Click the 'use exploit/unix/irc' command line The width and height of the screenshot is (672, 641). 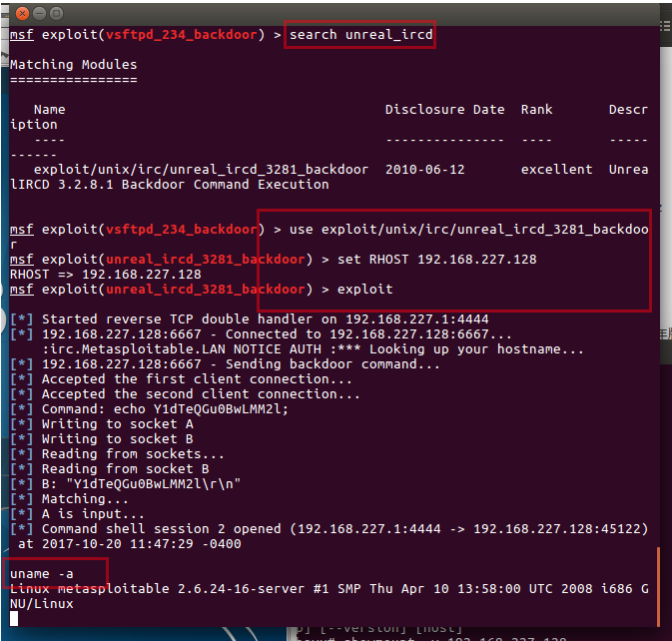469,230
